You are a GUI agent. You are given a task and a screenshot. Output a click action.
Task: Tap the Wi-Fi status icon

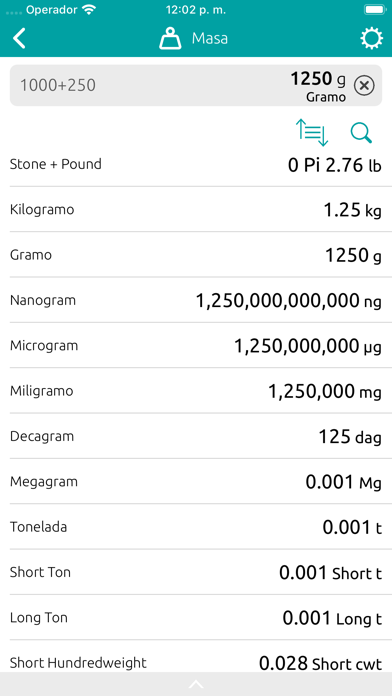(x=89, y=10)
